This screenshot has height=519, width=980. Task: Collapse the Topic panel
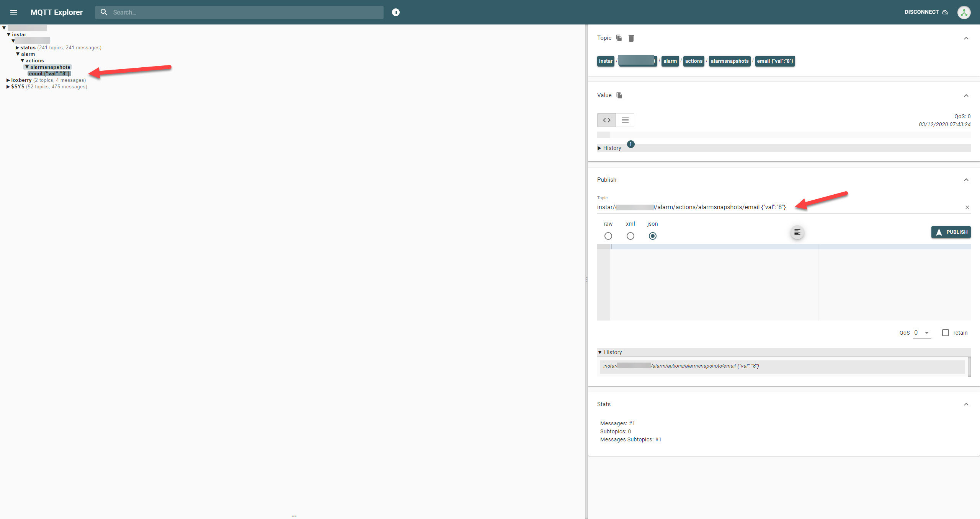pos(966,38)
